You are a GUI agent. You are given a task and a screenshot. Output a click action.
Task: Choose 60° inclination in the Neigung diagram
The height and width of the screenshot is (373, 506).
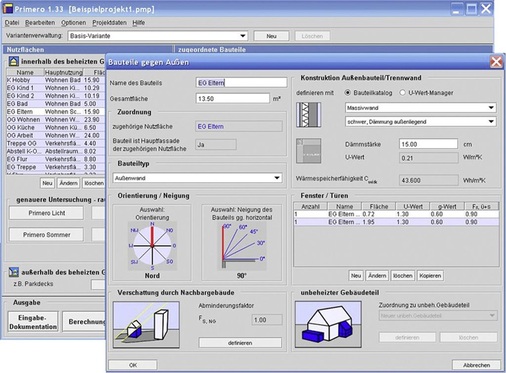[x=243, y=227]
